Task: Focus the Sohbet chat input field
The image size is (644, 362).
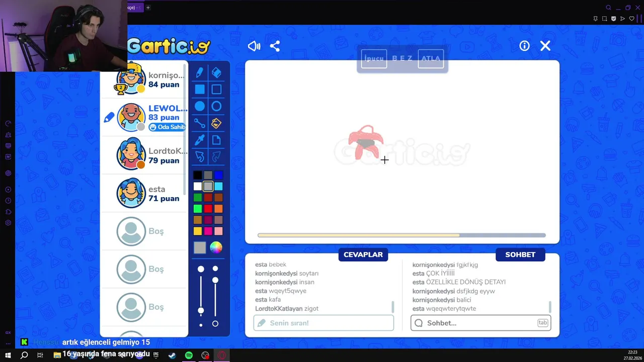Action: 480,323
